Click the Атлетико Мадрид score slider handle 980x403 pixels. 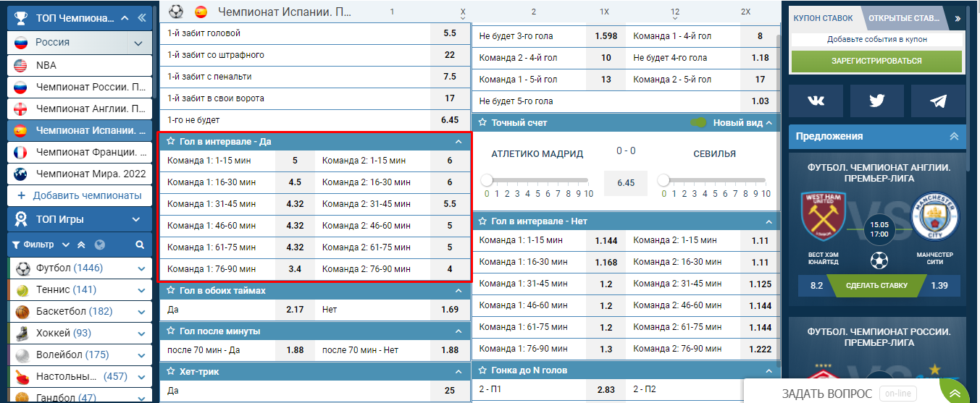pyautogui.click(x=487, y=180)
